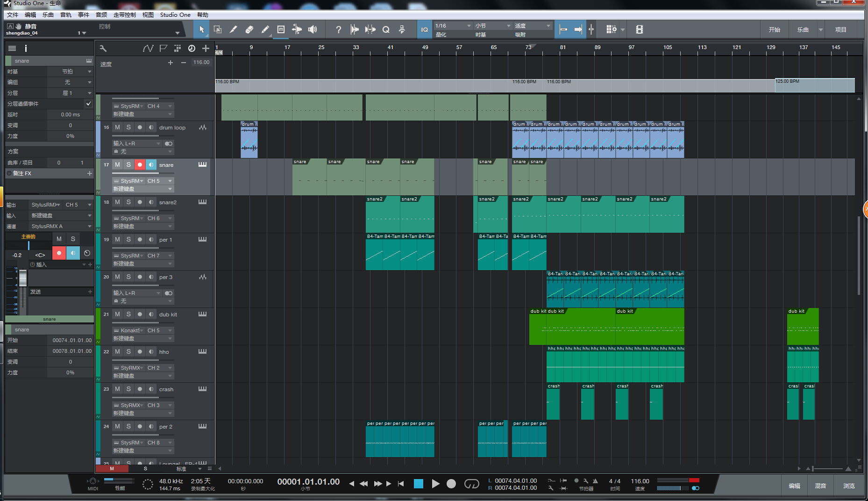This screenshot has height=501, width=868.
Task: Solo the snare2 track
Action: tap(128, 202)
